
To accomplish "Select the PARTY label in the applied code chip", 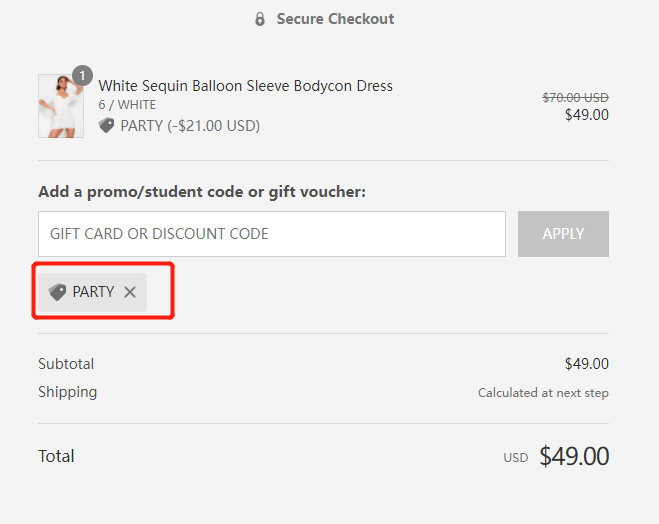I will 93,292.
